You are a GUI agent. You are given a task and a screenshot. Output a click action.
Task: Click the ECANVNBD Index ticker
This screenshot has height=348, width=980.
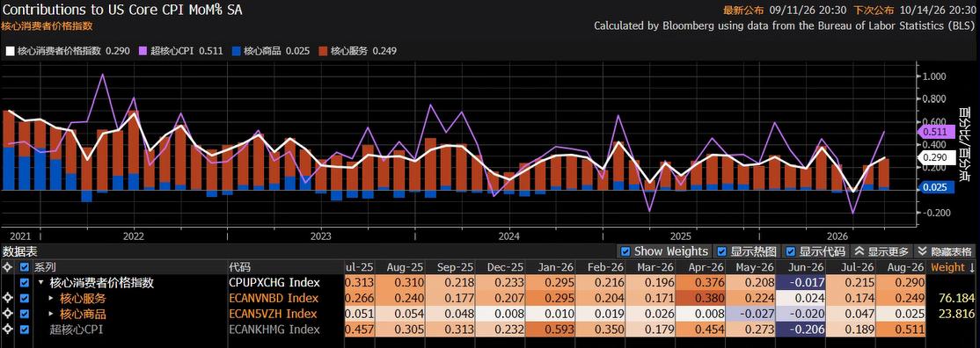click(273, 298)
